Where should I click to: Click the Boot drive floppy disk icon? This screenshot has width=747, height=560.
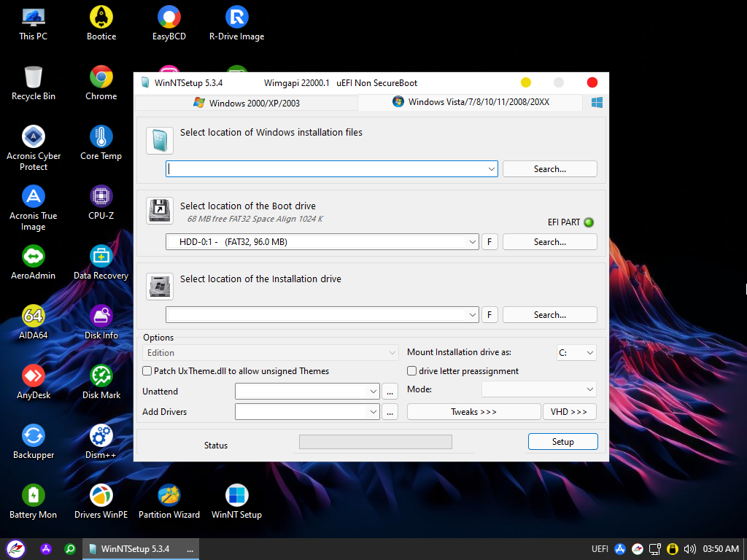click(160, 211)
